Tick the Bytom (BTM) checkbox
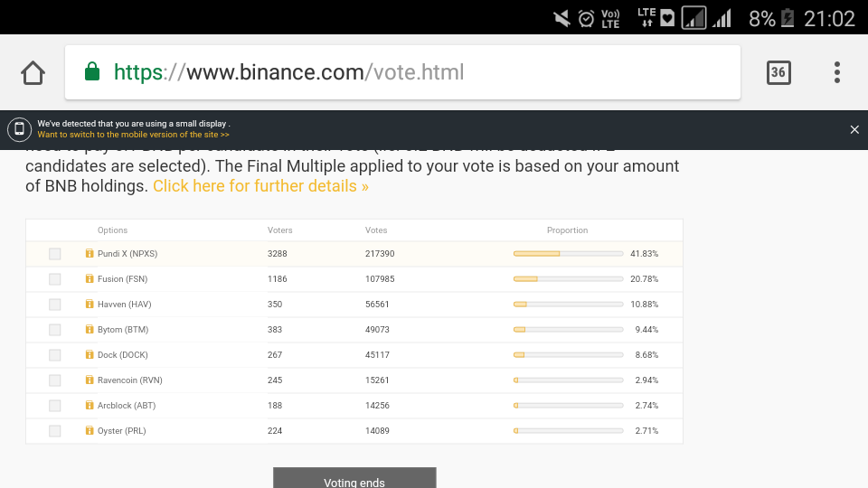The height and width of the screenshot is (488, 868). pyautogui.click(x=55, y=330)
